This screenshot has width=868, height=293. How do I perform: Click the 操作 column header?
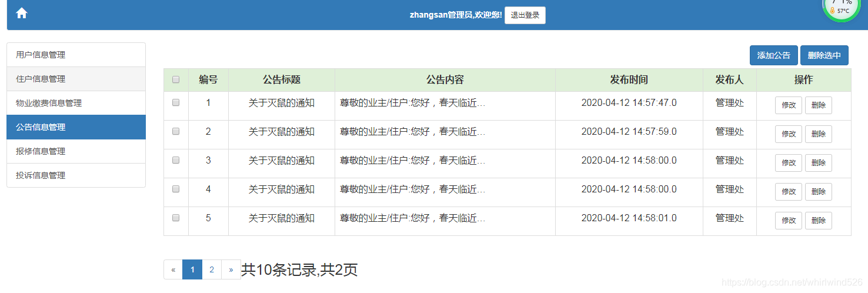pos(804,80)
